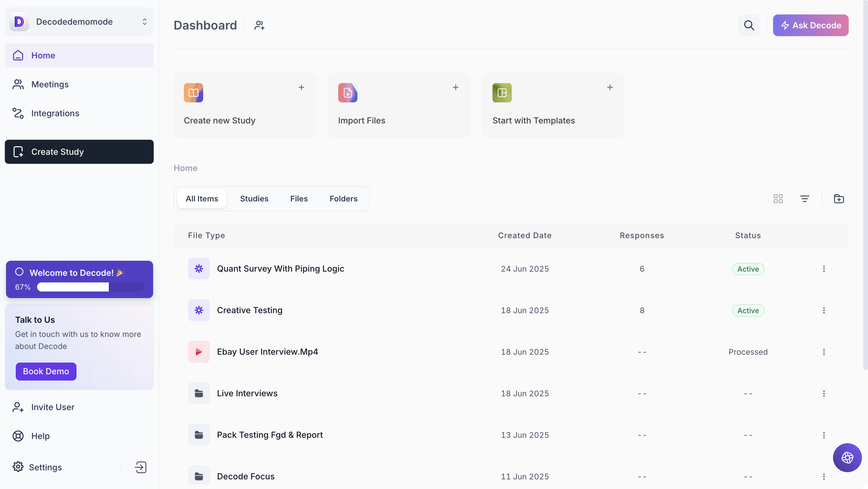Click the Creative Testing study icon
Viewport: 868px width, 489px height.
point(199,310)
